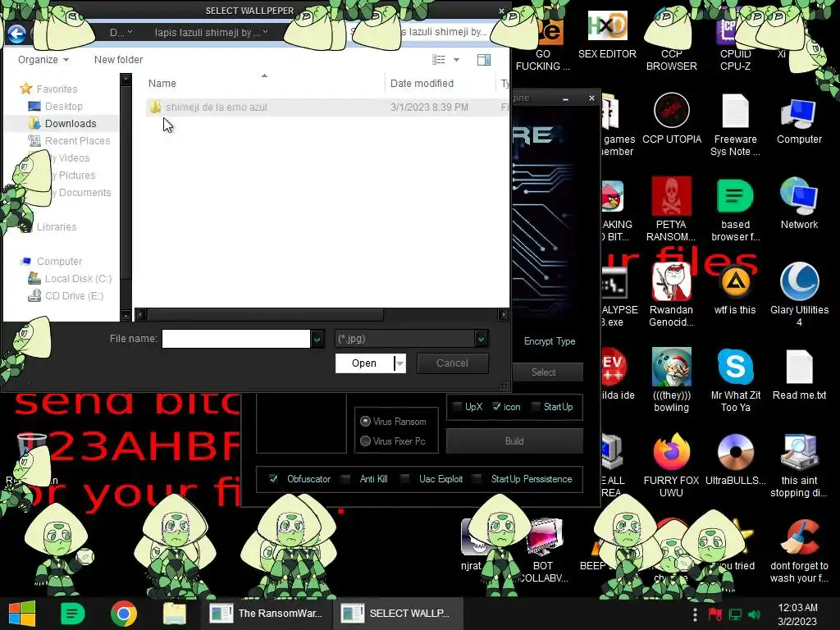This screenshot has height=630, width=840.
Task: Open the (*.jpg) file type dropdown
Action: click(481, 339)
